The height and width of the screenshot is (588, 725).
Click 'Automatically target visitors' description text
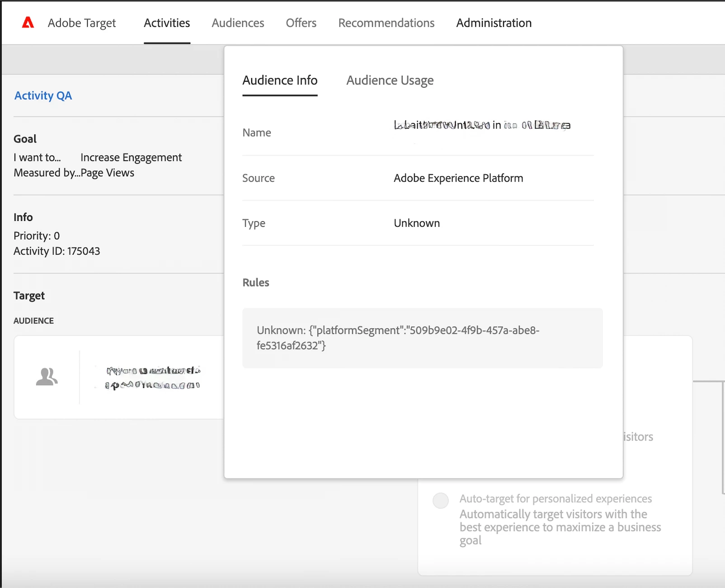coord(560,527)
